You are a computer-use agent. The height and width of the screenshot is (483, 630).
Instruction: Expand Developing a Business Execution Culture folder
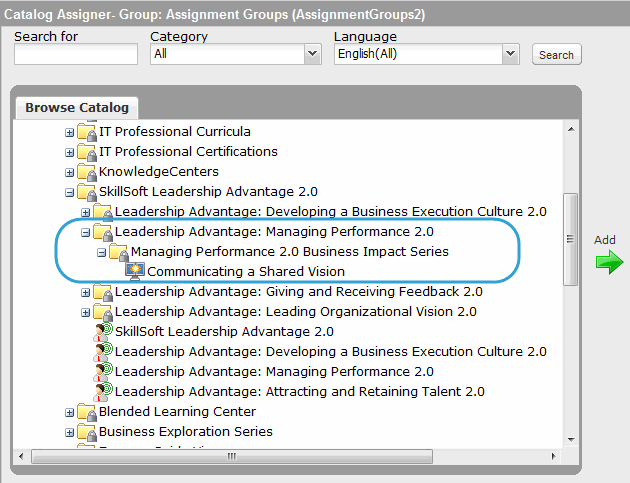(x=86, y=212)
